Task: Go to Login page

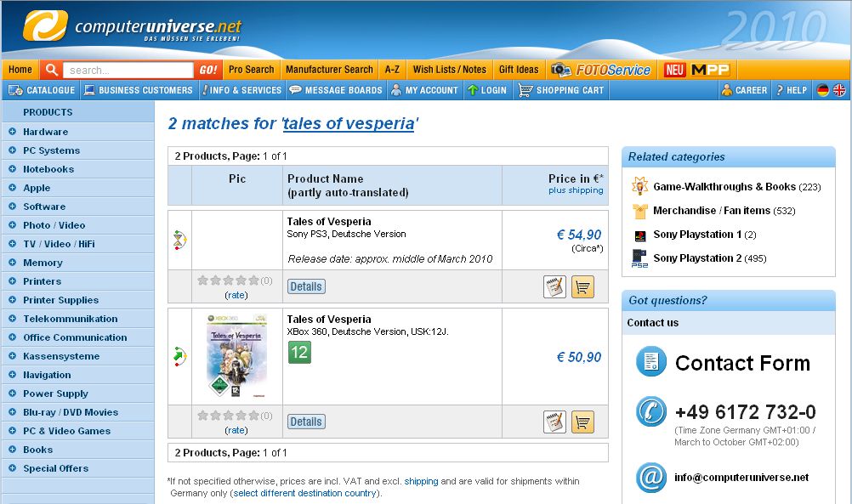Action: (x=487, y=90)
